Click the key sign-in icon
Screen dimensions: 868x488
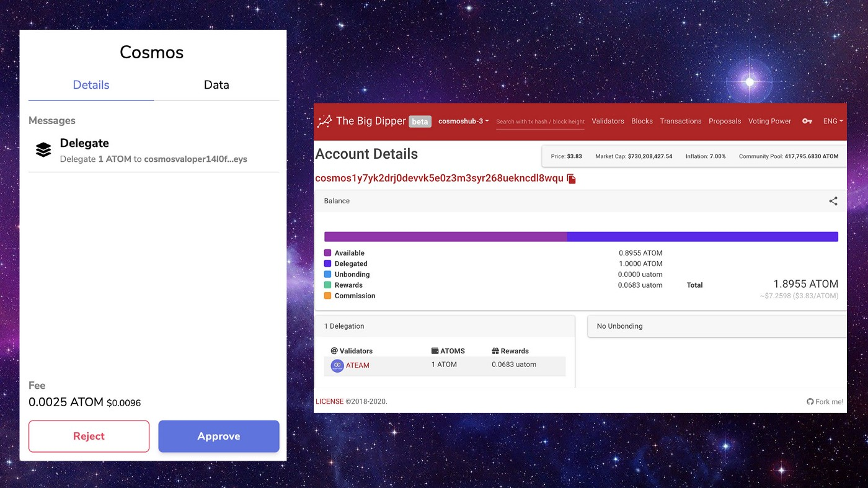click(807, 122)
